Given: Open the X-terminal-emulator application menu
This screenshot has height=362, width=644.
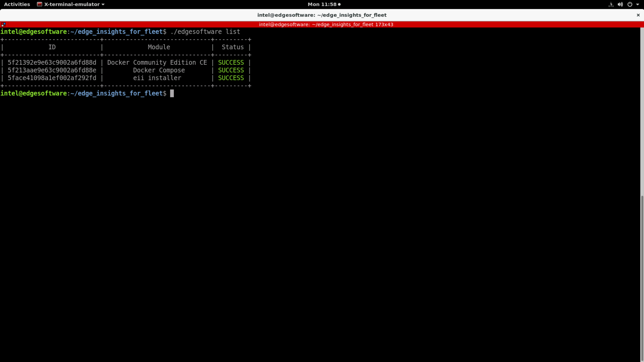Looking at the screenshot, I should [x=70, y=4].
